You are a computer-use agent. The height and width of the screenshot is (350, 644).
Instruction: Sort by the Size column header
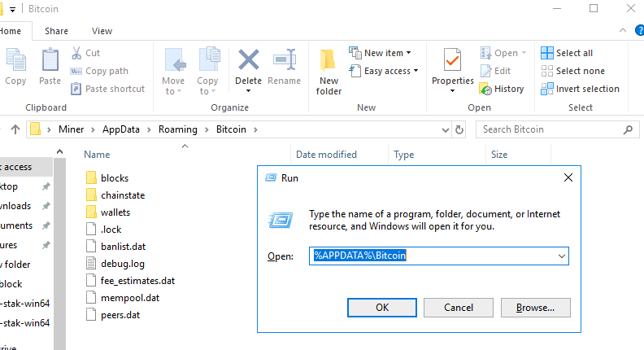tap(499, 155)
